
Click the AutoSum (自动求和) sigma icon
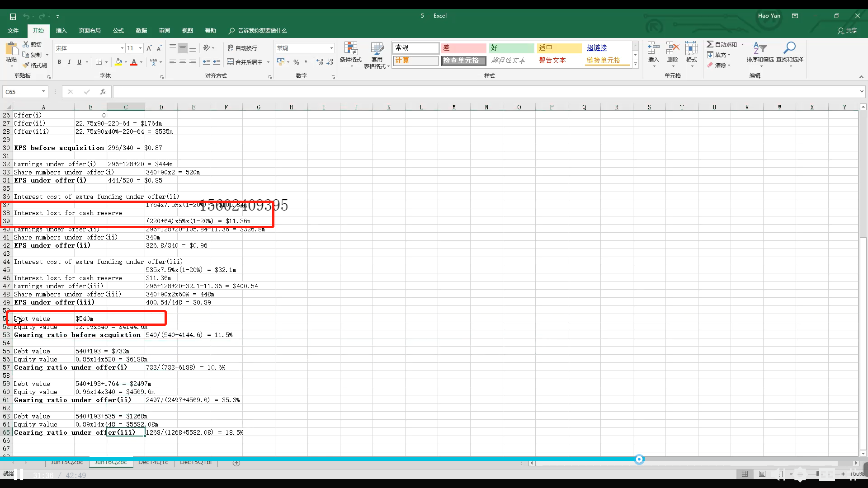click(710, 44)
